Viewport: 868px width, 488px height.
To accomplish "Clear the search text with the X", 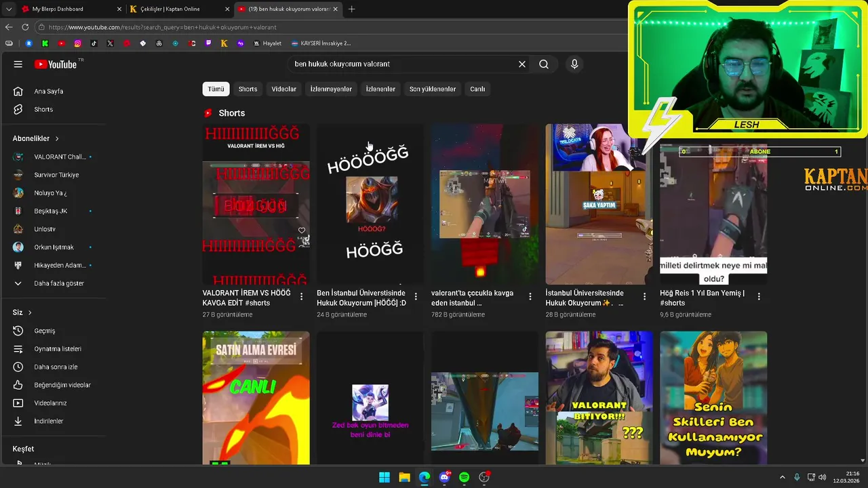I will pyautogui.click(x=522, y=64).
